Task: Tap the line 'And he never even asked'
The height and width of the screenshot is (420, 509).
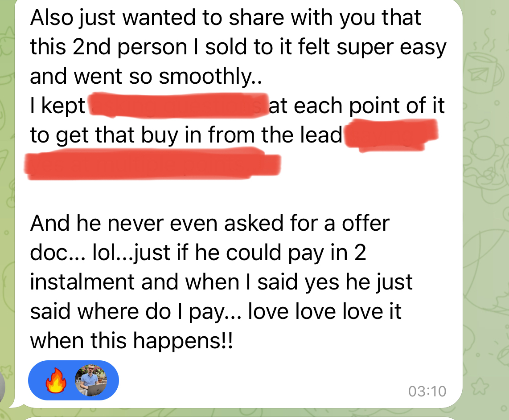Action: [x=157, y=223]
